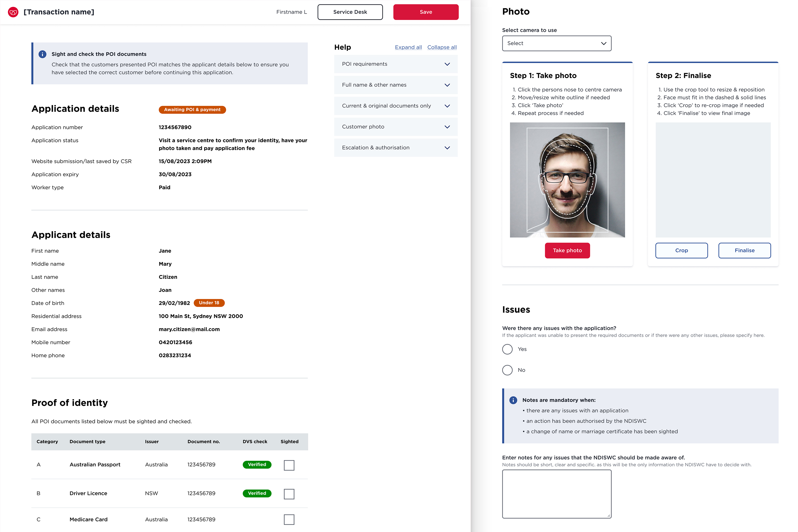This screenshot has width=798, height=532.
Task: Click Verified badge in Australian Passport row
Action: [x=257, y=465]
